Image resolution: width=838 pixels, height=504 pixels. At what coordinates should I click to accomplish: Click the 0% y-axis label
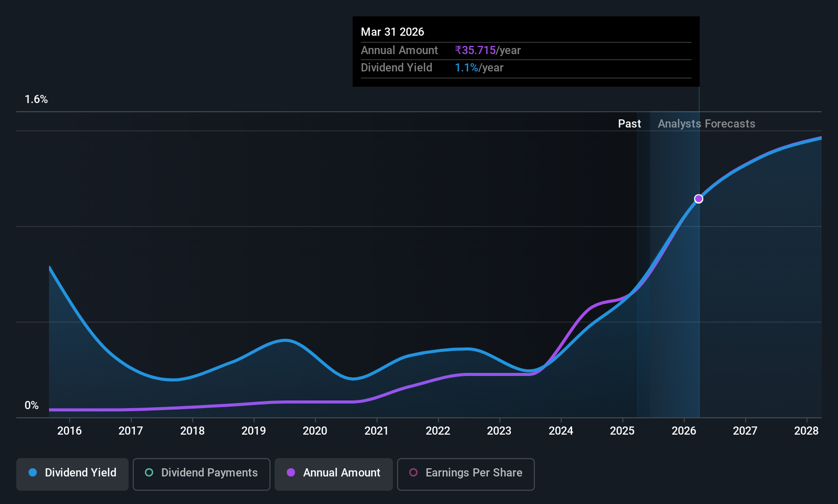tap(32, 406)
